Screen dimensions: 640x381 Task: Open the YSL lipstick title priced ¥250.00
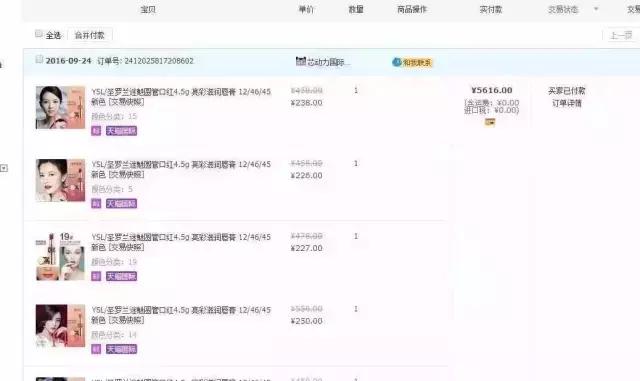coord(181,315)
